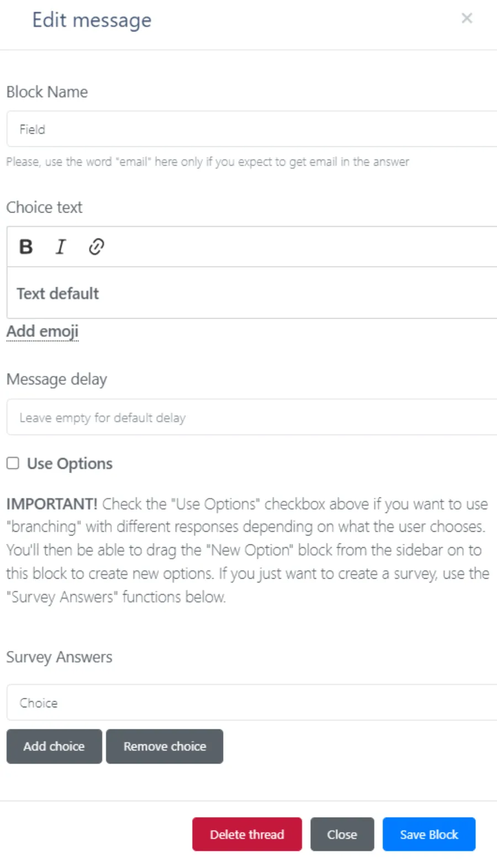Save changes with the Save Block button
Viewport: 497px width, 868px height.
tap(429, 834)
